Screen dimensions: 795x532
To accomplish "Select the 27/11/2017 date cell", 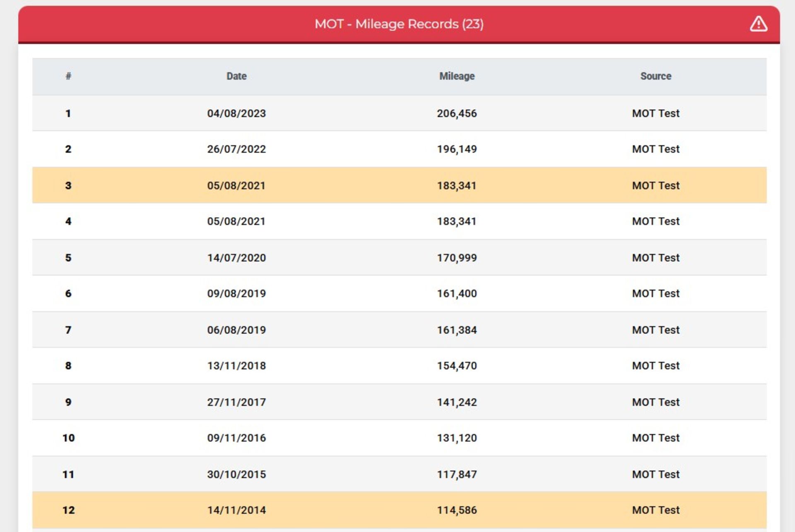I will click(x=236, y=402).
